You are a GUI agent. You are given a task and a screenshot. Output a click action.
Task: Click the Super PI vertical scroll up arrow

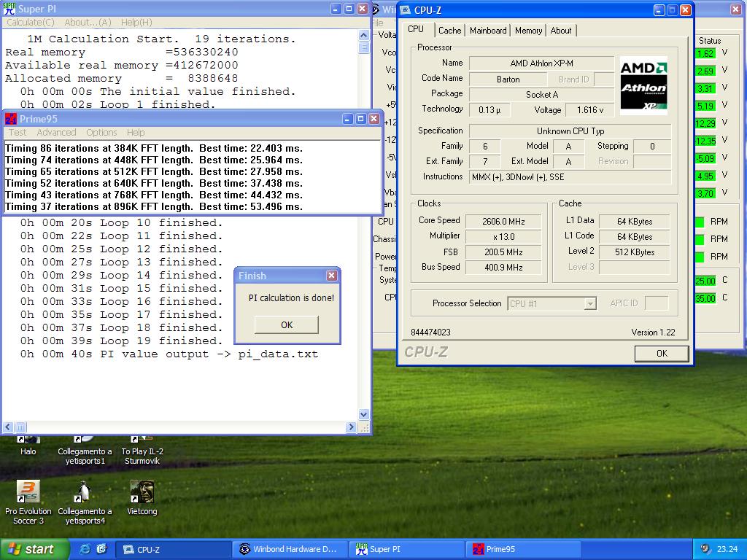tap(363, 35)
